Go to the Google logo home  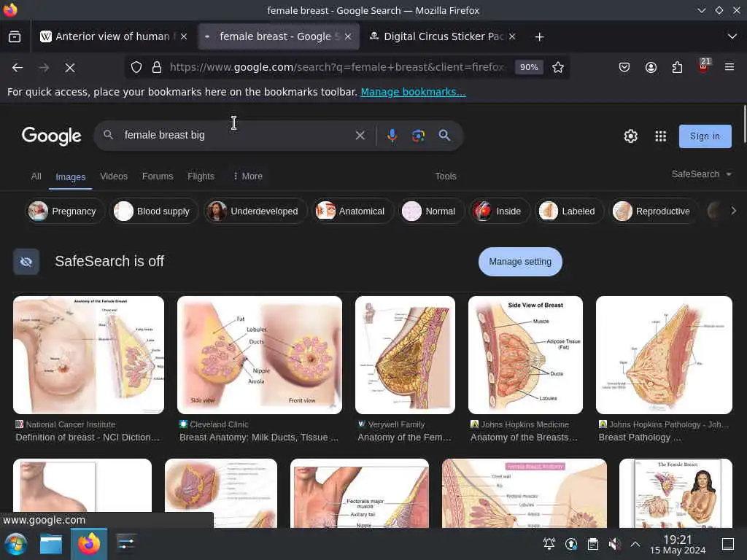click(x=52, y=136)
